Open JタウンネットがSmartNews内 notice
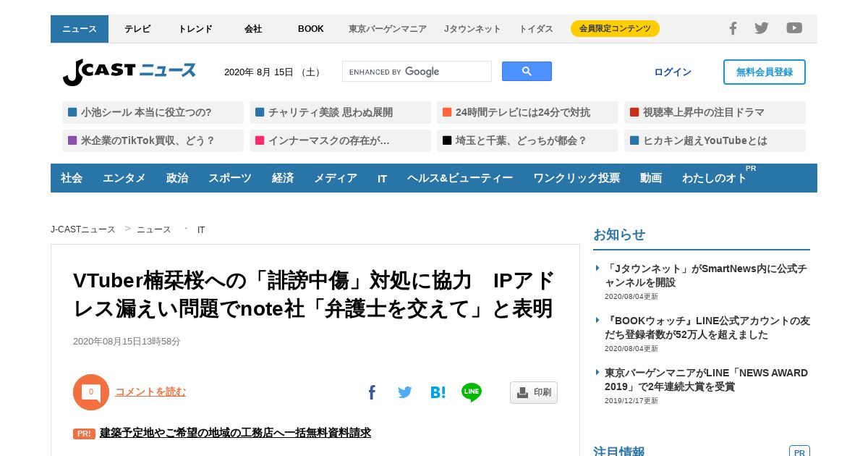Viewport: 868px width, 456px height. pyautogui.click(x=706, y=275)
